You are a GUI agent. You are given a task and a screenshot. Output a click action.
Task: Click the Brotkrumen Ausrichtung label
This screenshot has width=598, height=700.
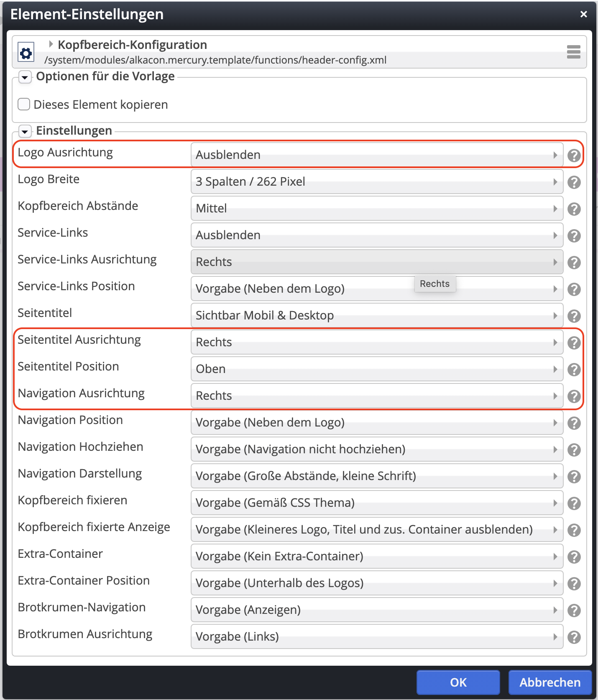tap(85, 634)
